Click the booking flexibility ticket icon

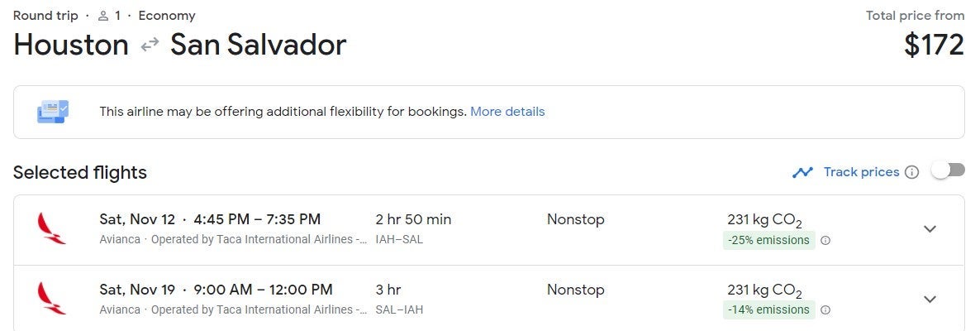pos(53,112)
